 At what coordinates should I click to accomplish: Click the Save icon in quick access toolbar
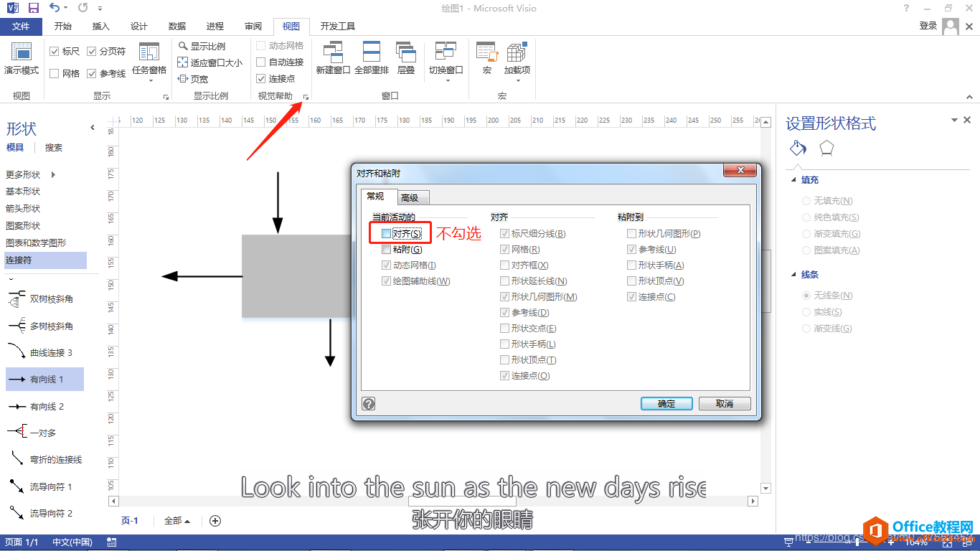click(x=33, y=8)
